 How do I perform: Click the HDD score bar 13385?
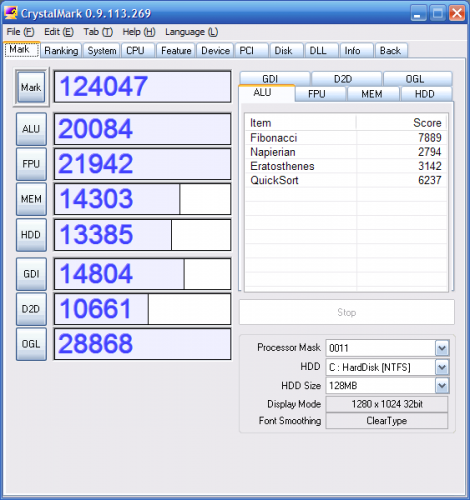pos(142,235)
